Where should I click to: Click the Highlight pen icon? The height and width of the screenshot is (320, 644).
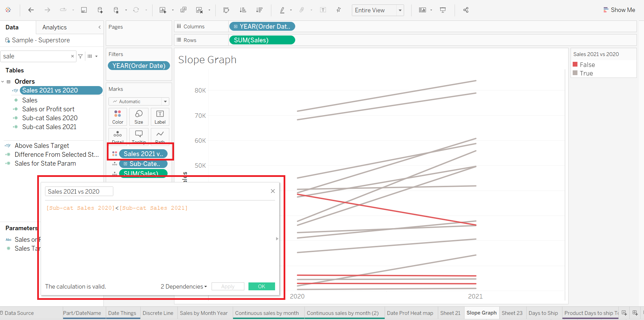pyautogui.click(x=282, y=10)
